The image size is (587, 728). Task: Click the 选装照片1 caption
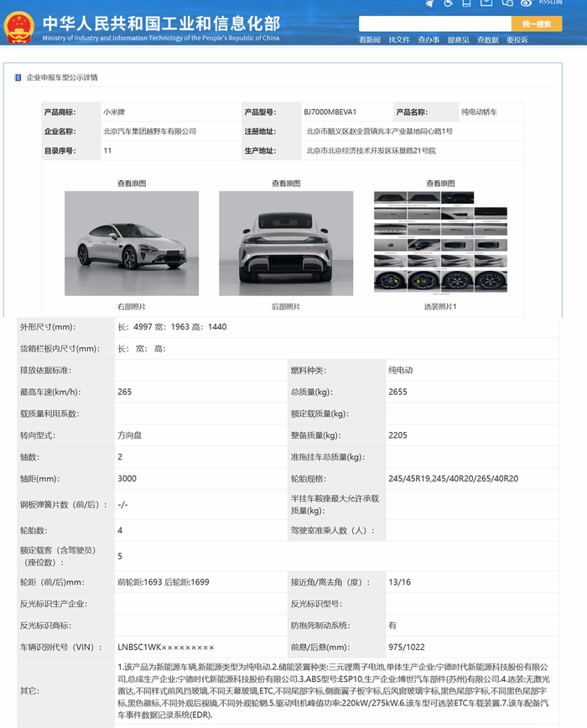[x=440, y=306]
